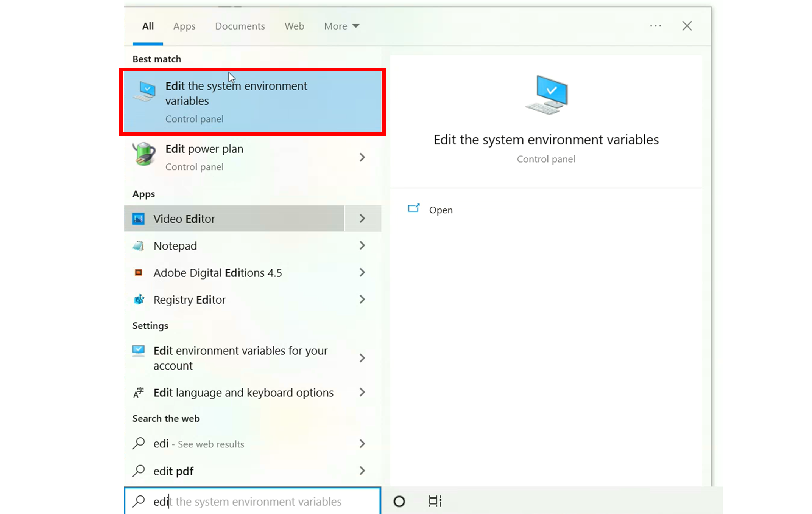812x514 pixels.
Task: Click the Registry Editor cube icon
Action: click(139, 300)
